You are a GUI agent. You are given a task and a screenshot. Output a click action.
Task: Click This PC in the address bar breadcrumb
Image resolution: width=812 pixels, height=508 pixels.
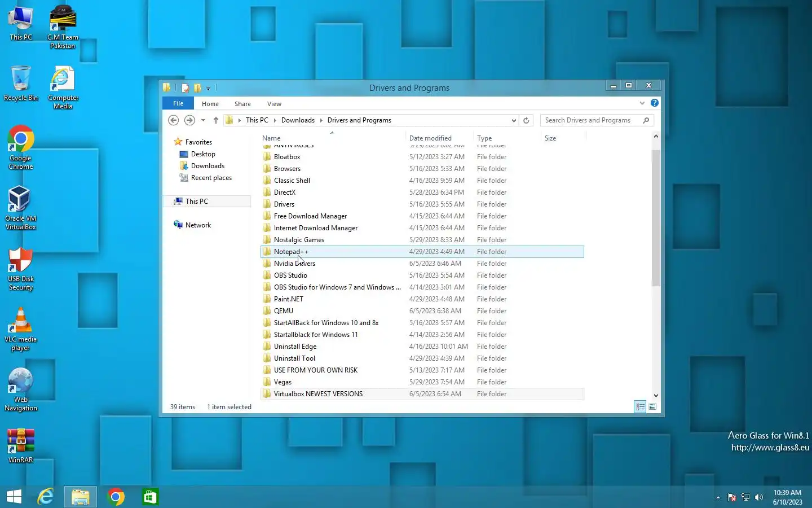pos(257,120)
